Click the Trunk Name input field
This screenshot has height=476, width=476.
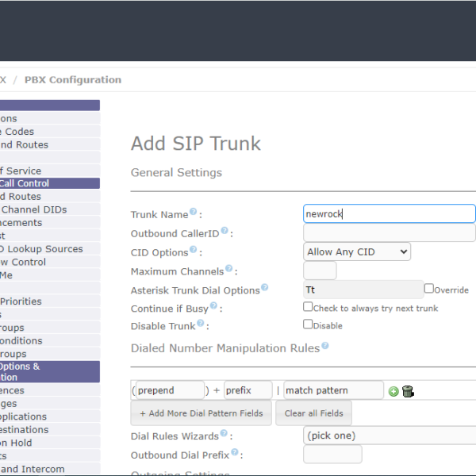point(389,213)
